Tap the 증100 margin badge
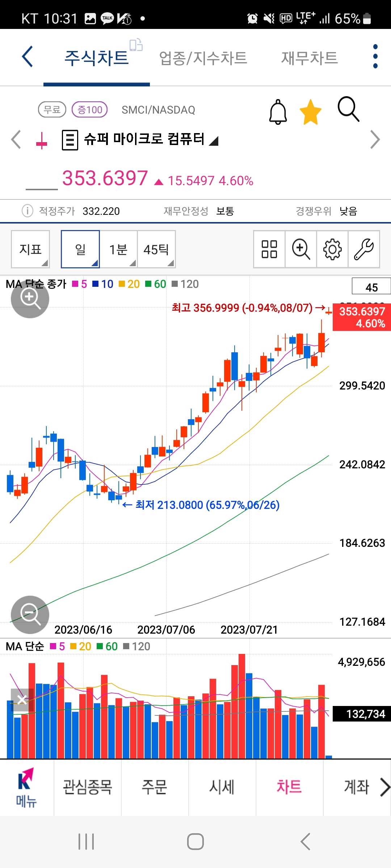Screen dimensions: 391x868 [90, 109]
